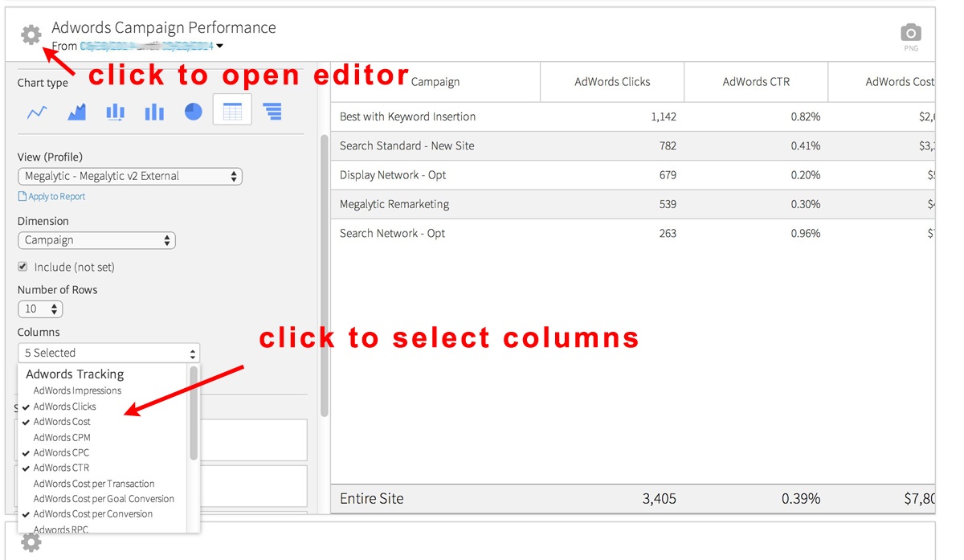Pick the horizontal list chart type
The image size is (964, 560).
coord(272,112)
